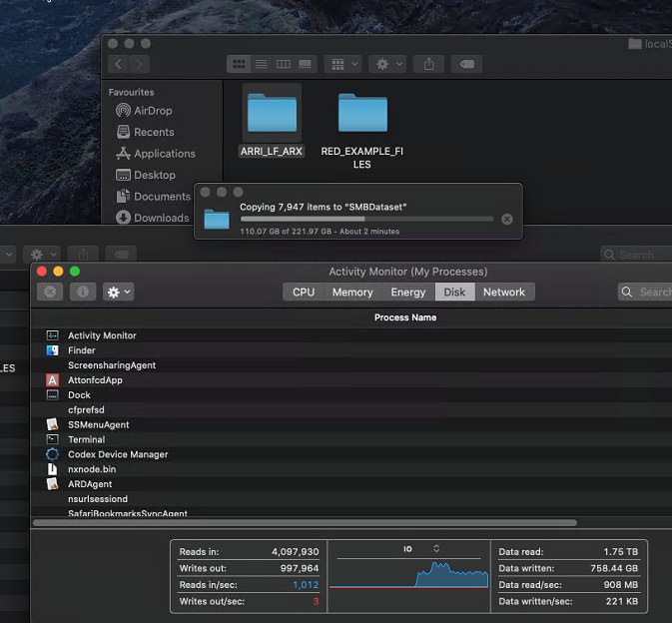Click the disk IO graph
The image size is (672, 623).
[408, 574]
